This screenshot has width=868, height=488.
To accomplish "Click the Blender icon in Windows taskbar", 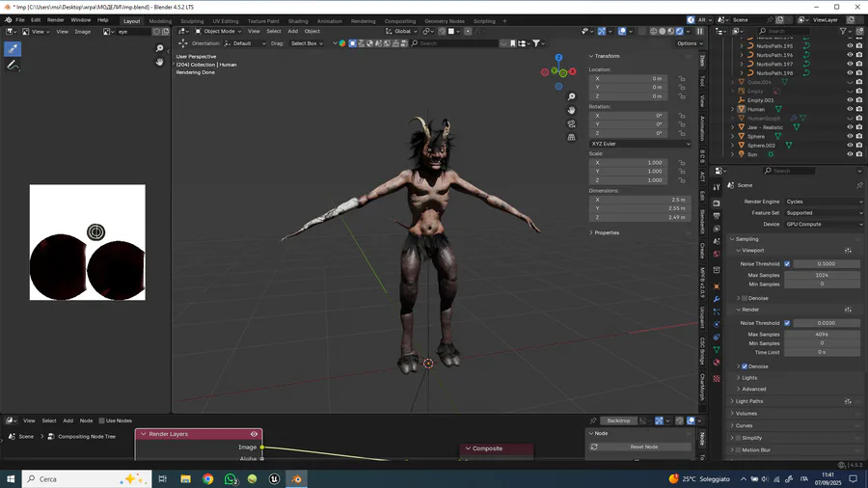I will pyautogui.click(x=297, y=479).
